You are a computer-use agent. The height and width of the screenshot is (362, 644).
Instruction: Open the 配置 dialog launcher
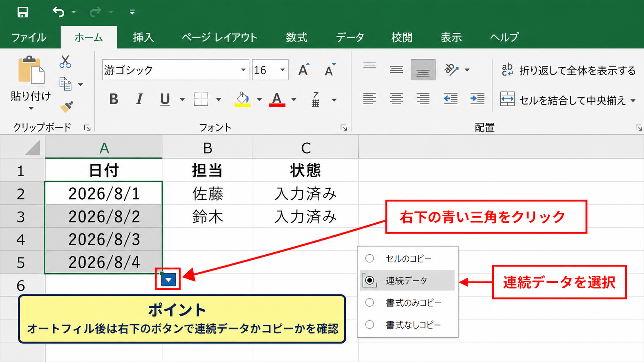639,128
